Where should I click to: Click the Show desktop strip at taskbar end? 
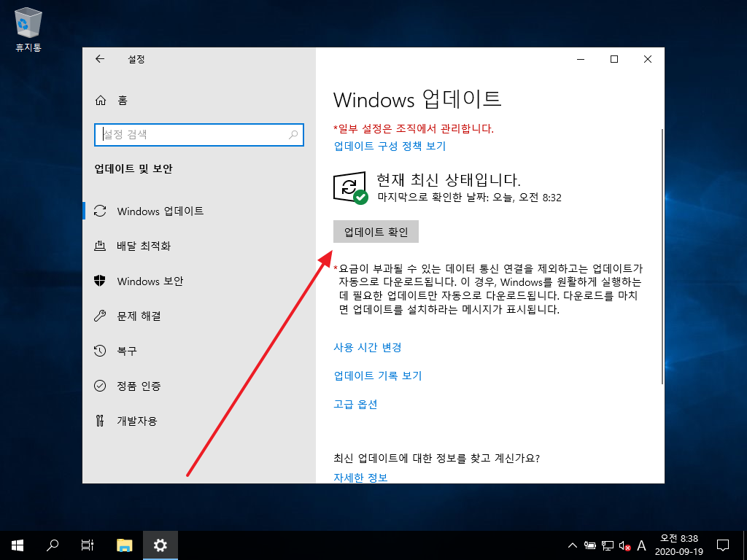(x=745, y=545)
